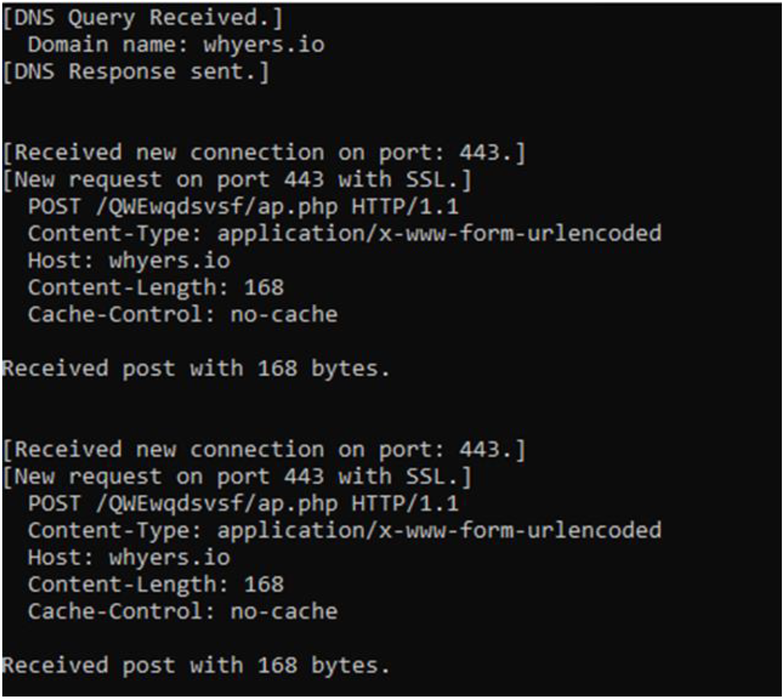Click the first POST /QWEwqdsvsf/ap.php line
The height and width of the screenshot is (700, 783).
point(243,207)
